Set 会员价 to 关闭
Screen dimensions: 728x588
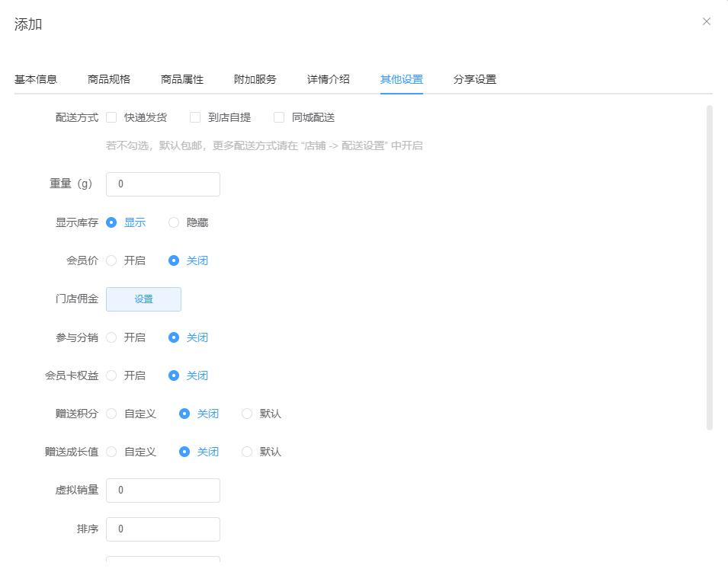pyautogui.click(x=174, y=260)
